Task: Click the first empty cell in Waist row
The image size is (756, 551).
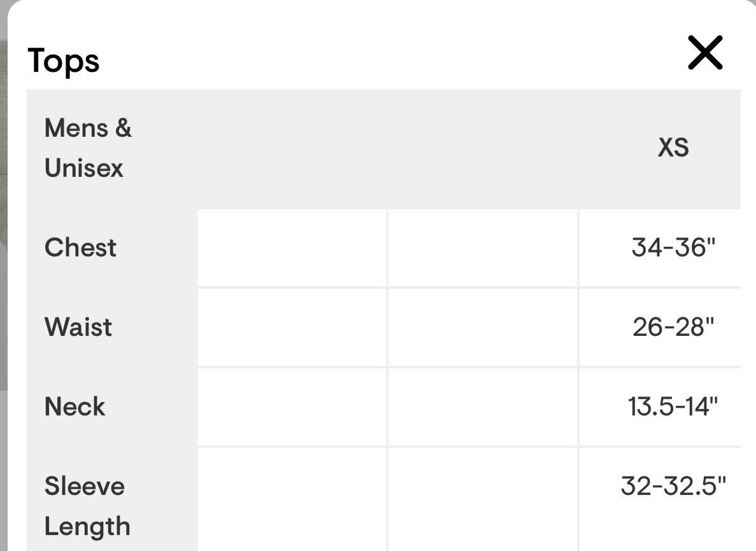Action: [292, 327]
